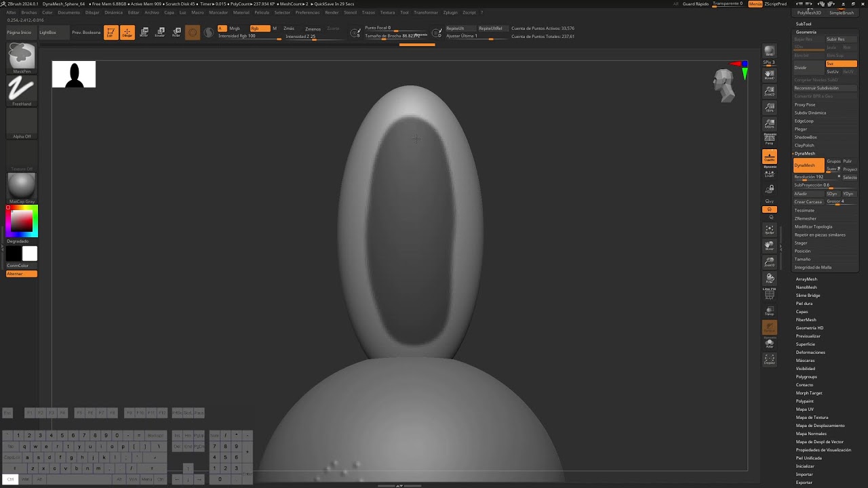
Task: Toggle the Rgb paint mode
Action: pos(260,28)
